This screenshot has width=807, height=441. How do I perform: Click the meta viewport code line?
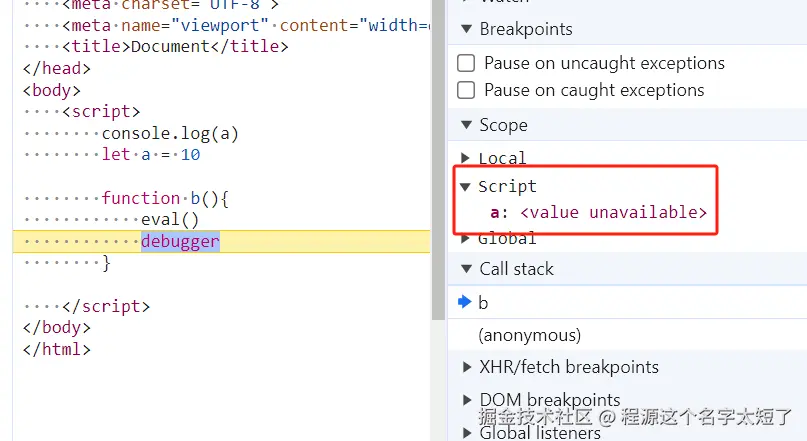(x=246, y=25)
